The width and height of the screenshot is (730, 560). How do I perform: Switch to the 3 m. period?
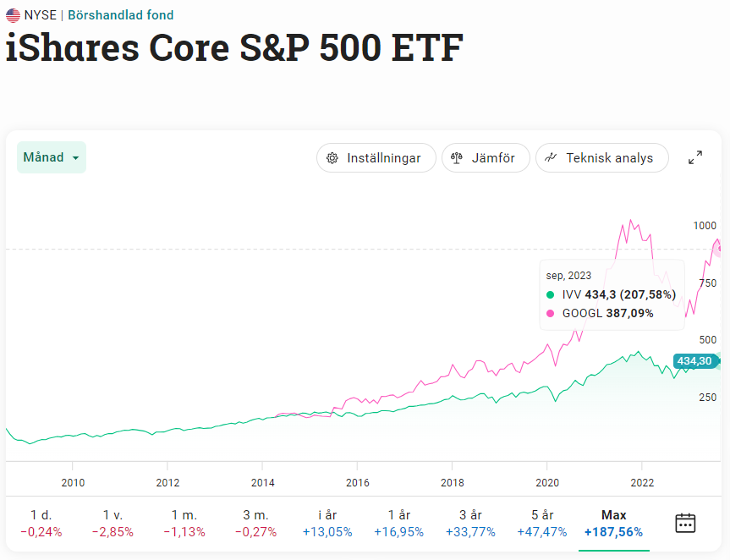tap(256, 523)
